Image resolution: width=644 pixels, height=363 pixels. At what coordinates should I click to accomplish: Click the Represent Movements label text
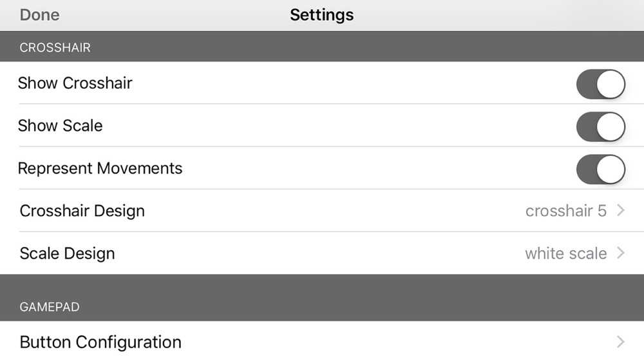100,168
